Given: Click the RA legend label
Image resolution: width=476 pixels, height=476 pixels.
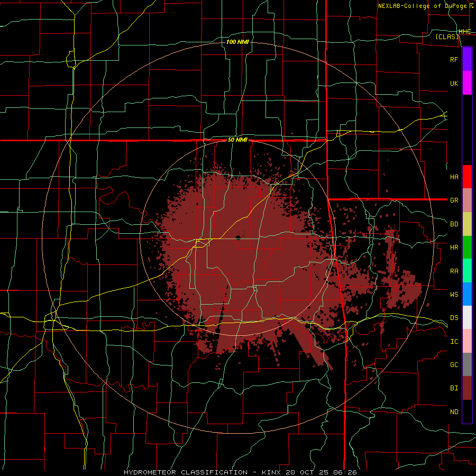Looking at the screenshot, I should pos(454,271).
